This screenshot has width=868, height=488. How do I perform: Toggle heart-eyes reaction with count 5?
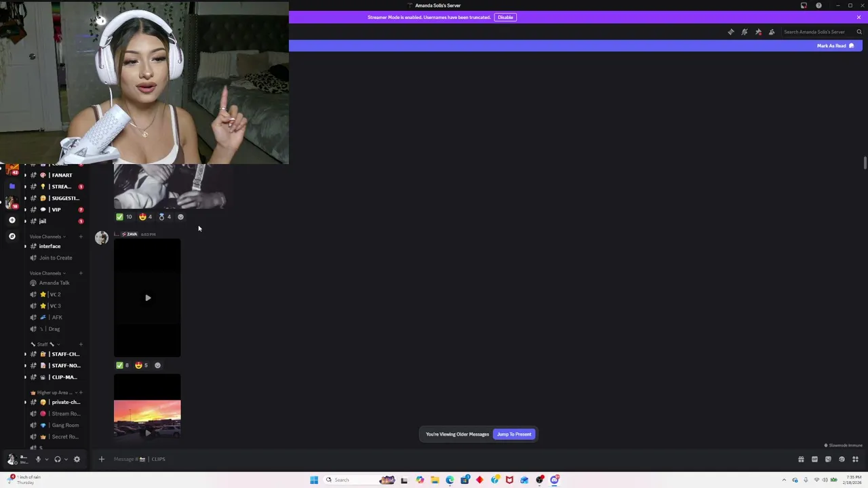142,365
